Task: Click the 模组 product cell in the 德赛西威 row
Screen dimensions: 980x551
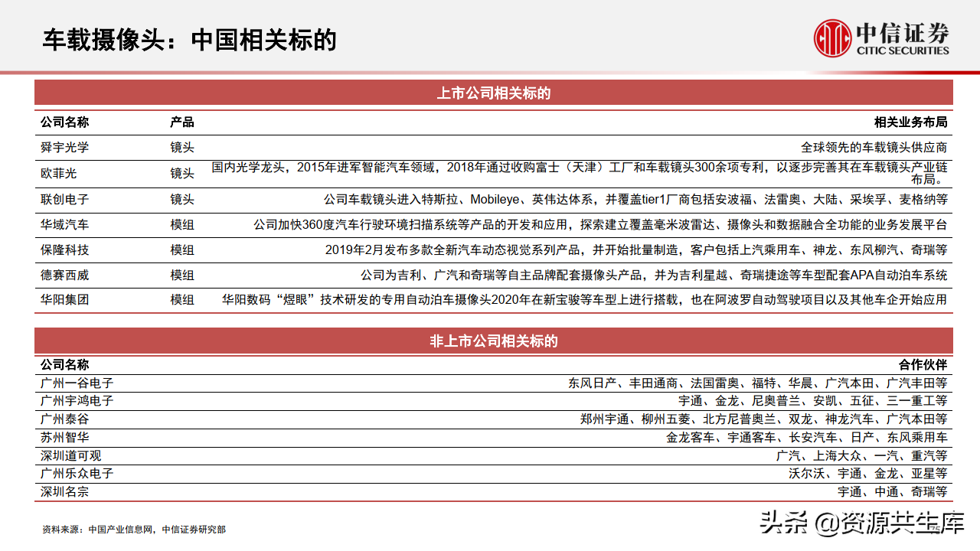Action: (x=181, y=275)
